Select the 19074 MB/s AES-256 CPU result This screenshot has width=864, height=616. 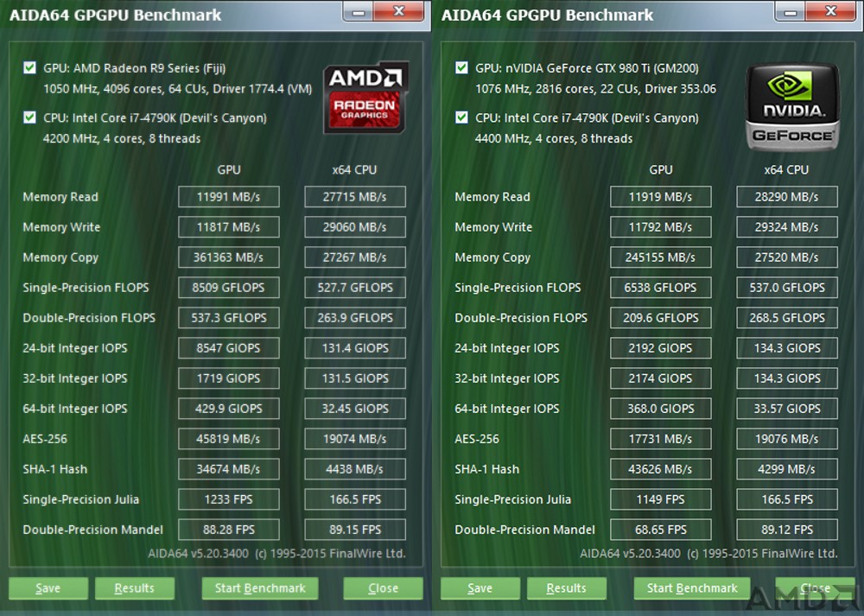pyautogui.click(x=355, y=439)
